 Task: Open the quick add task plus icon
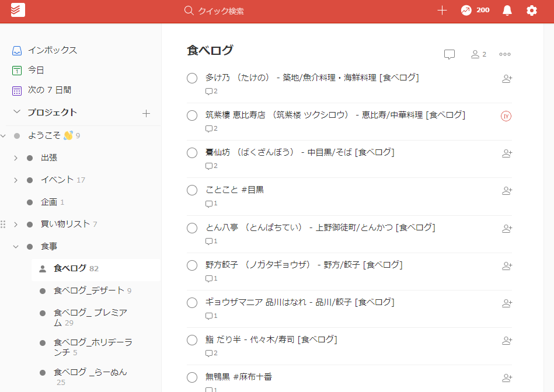(442, 10)
